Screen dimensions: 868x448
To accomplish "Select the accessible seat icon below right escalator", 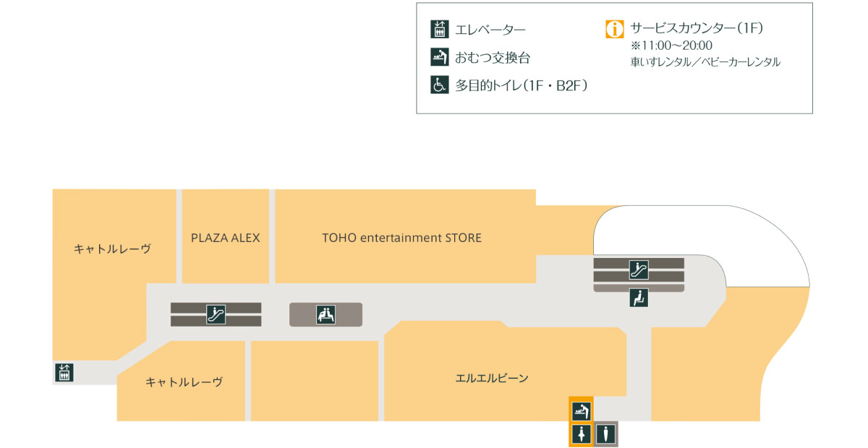I will [x=639, y=297].
